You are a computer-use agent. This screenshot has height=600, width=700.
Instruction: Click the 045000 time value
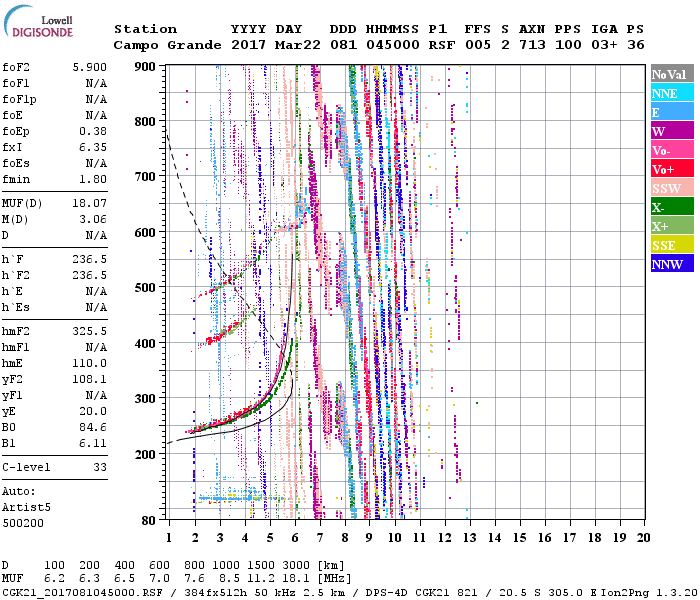pyautogui.click(x=393, y=45)
